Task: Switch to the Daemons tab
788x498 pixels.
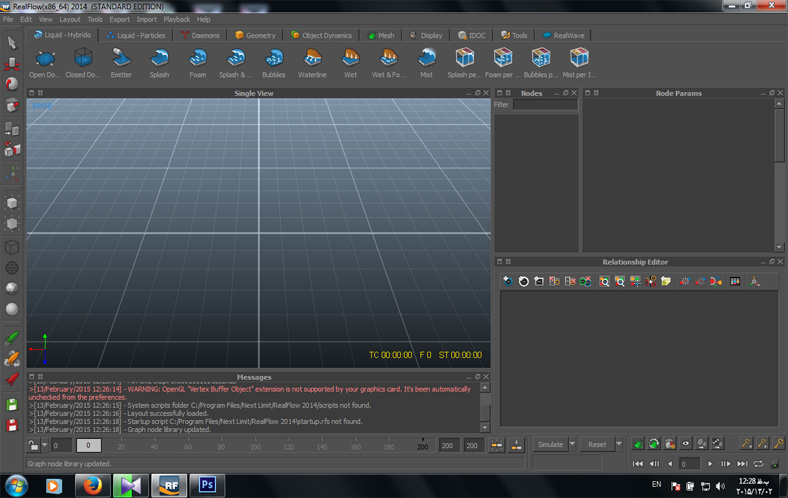Action: tap(200, 35)
